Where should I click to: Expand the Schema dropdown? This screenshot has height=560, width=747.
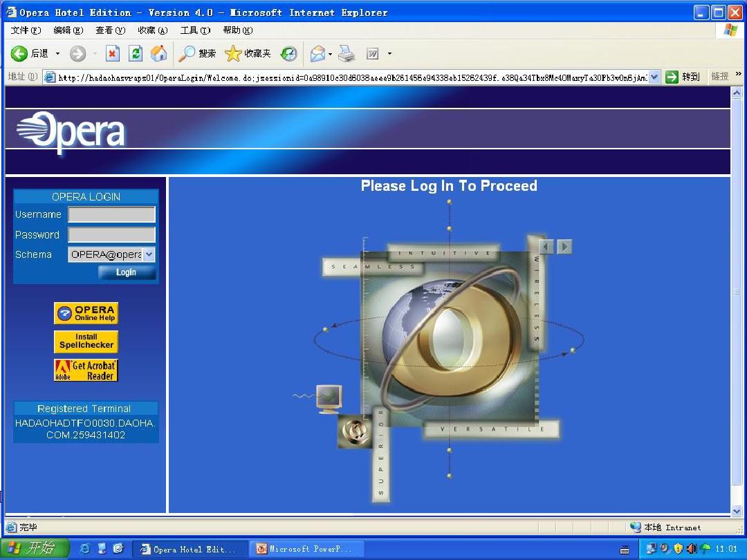coord(149,254)
